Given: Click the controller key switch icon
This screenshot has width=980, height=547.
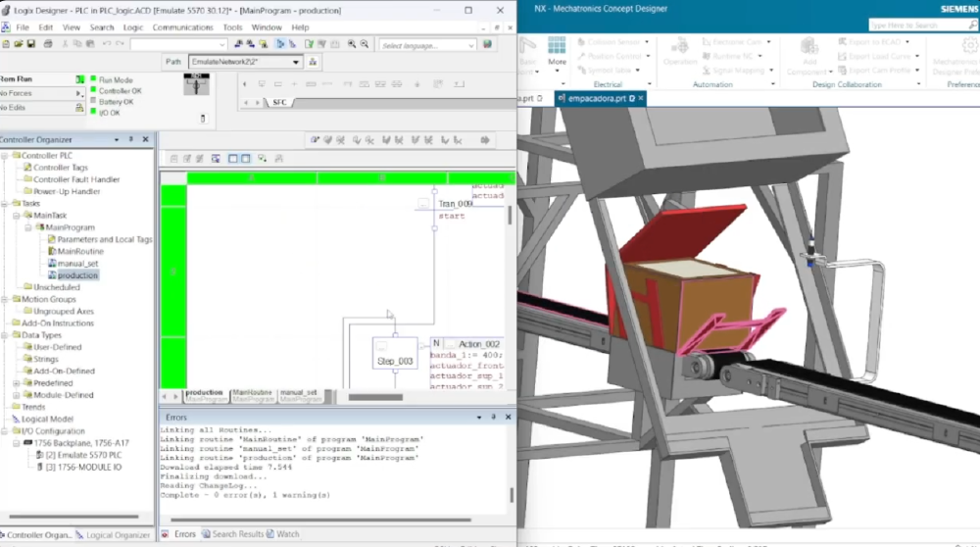Looking at the screenshot, I should click(x=197, y=85).
